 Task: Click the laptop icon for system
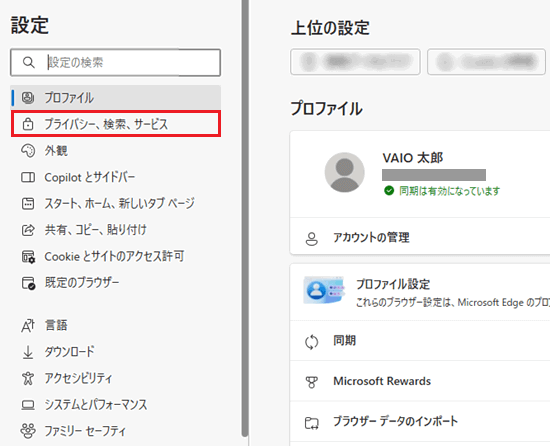(28, 405)
